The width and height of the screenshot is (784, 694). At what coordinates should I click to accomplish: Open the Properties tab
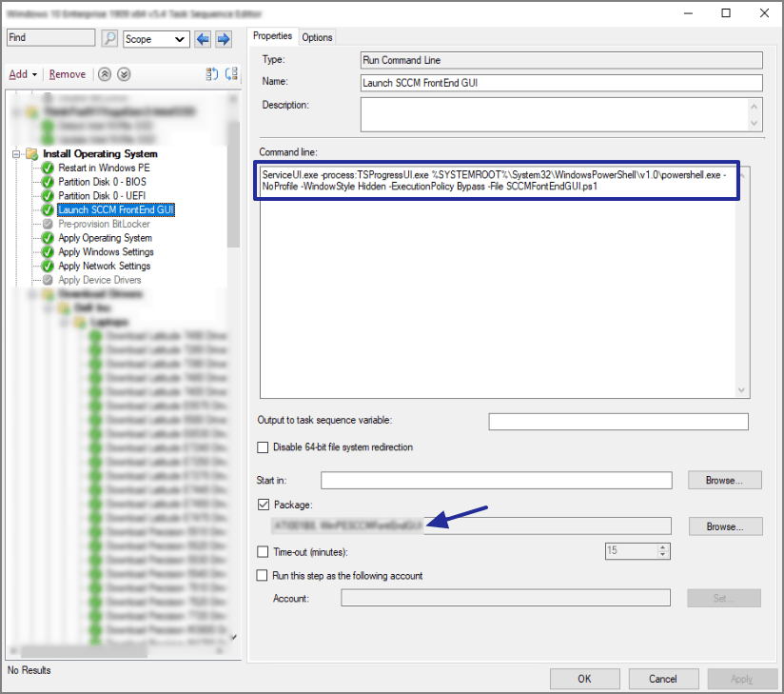point(273,36)
